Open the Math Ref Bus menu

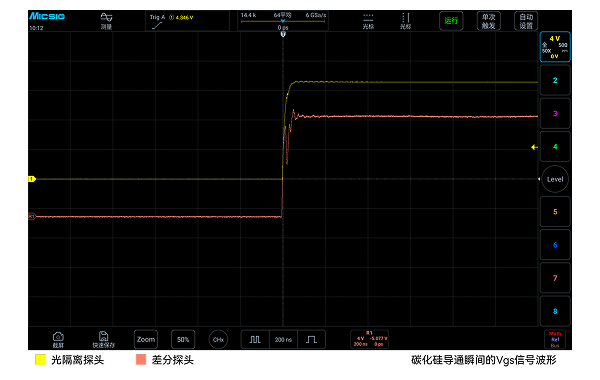(555, 339)
